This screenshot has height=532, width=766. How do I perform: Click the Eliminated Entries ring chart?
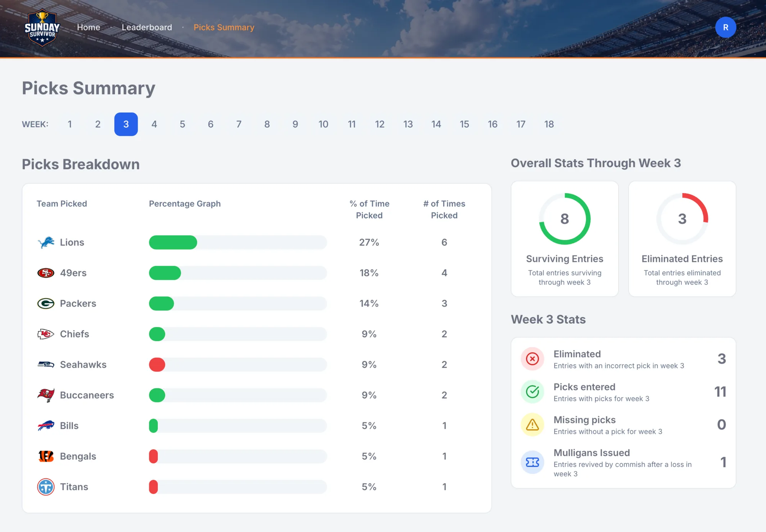(x=682, y=219)
